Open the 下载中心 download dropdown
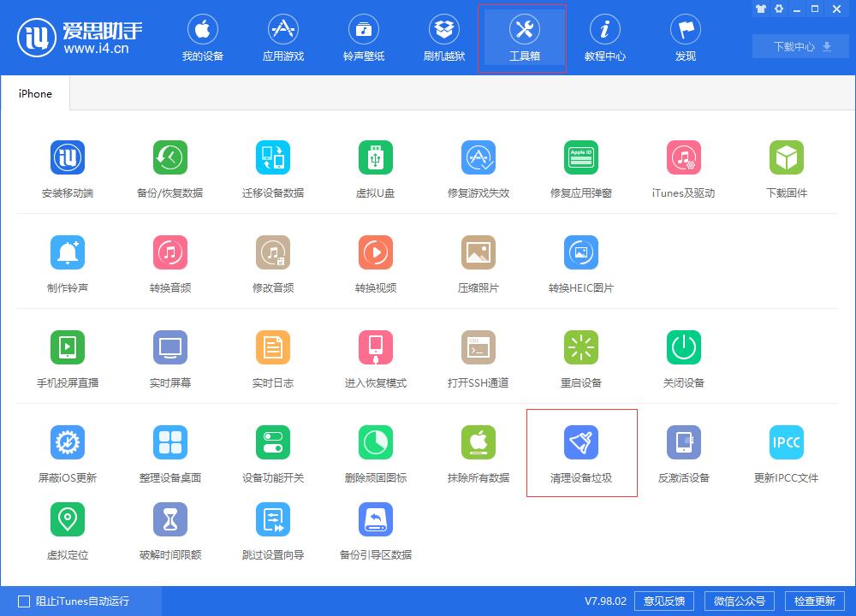The image size is (856, 616). coord(800,46)
